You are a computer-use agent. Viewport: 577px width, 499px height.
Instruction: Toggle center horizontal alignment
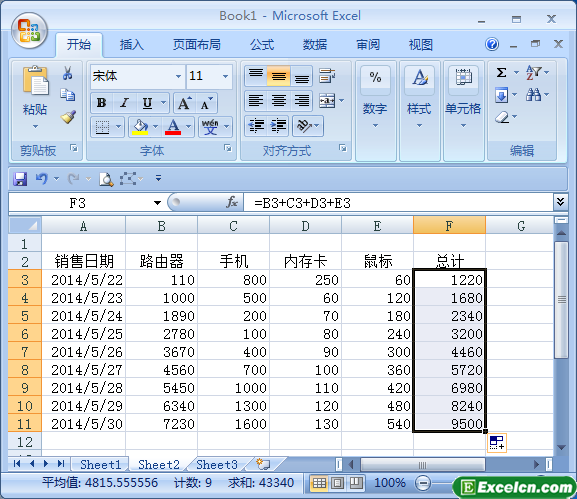point(279,101)
